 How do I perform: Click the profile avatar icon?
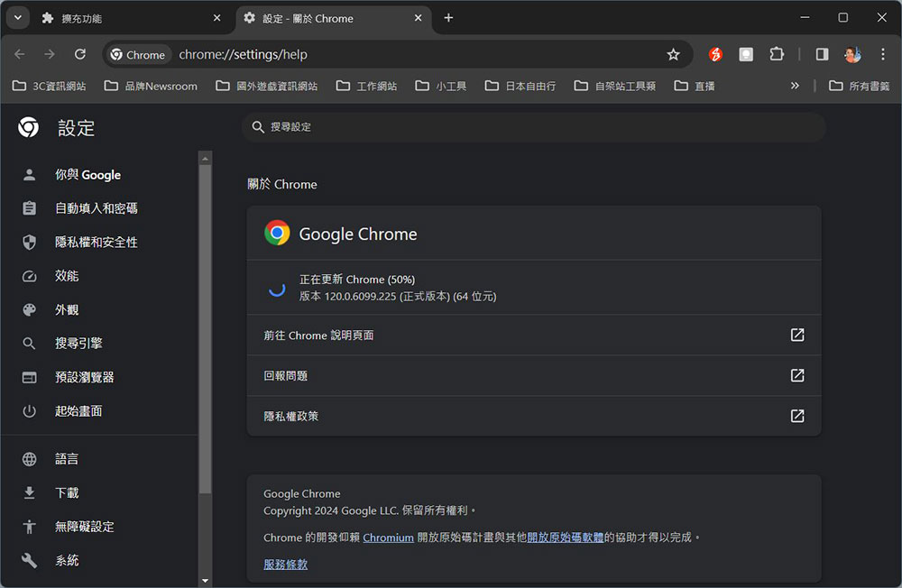852,54
